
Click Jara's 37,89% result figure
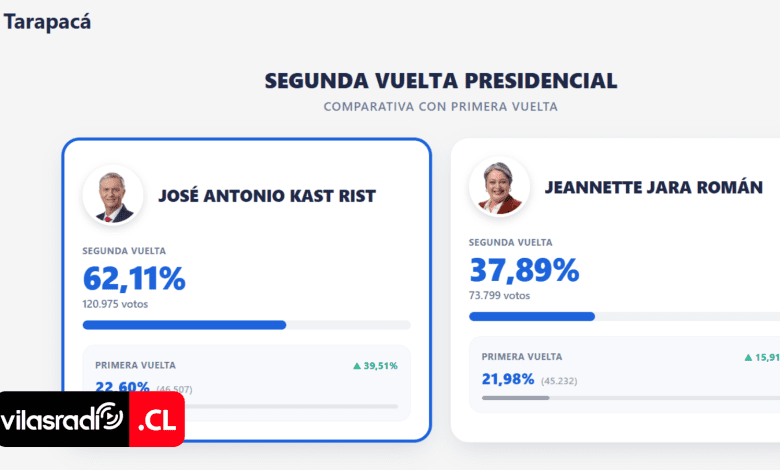pyautogui.click(x=524, y=269)
